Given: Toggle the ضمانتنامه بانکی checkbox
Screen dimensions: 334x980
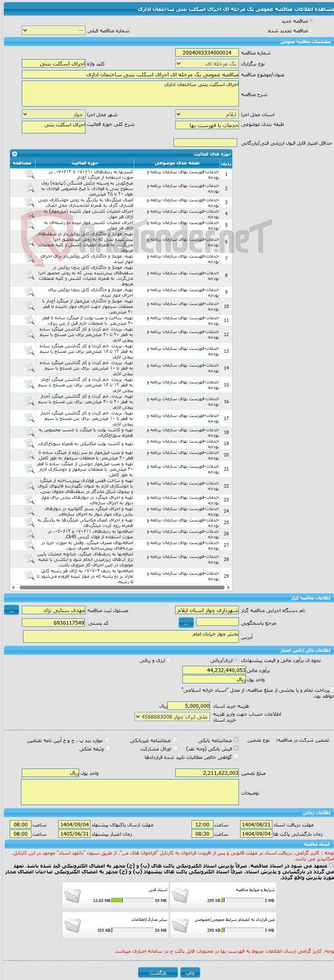Looking at the screenshot, I should [236, 740].
